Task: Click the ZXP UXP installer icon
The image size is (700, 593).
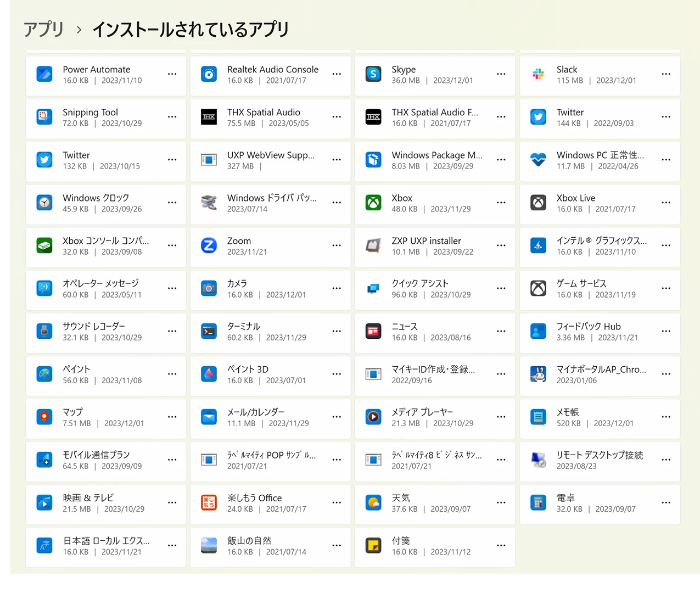Action: click(373, 245)
